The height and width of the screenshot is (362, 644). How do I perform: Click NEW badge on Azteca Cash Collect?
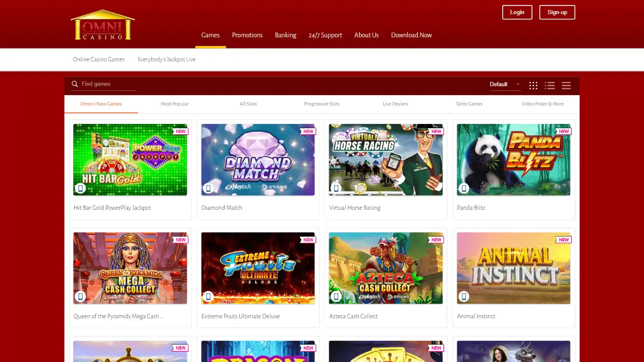point(436,240)
